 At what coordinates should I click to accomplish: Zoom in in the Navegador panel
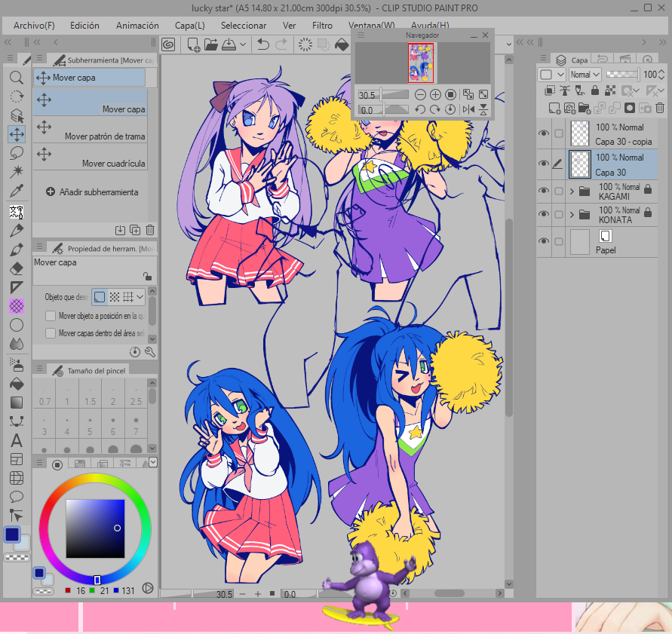click(x=435, y=95)
